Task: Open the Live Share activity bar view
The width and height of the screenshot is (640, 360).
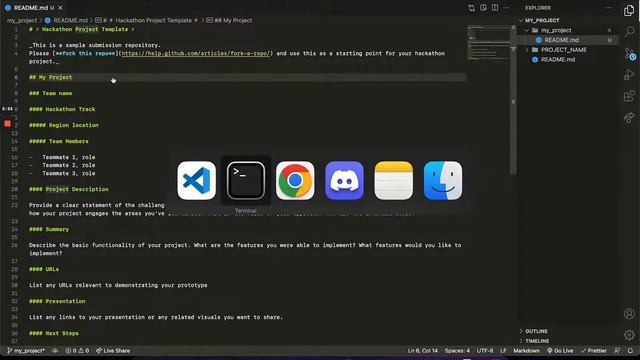Action: 629,118
